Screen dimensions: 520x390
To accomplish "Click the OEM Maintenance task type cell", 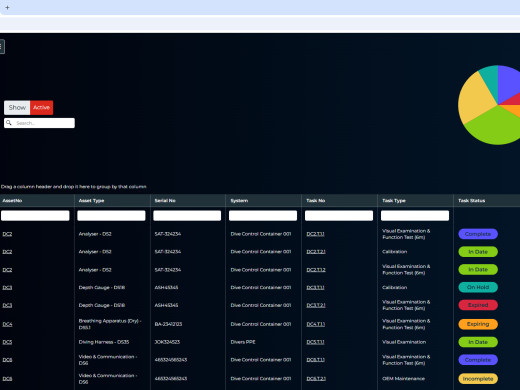I will [x=403, y=379].
